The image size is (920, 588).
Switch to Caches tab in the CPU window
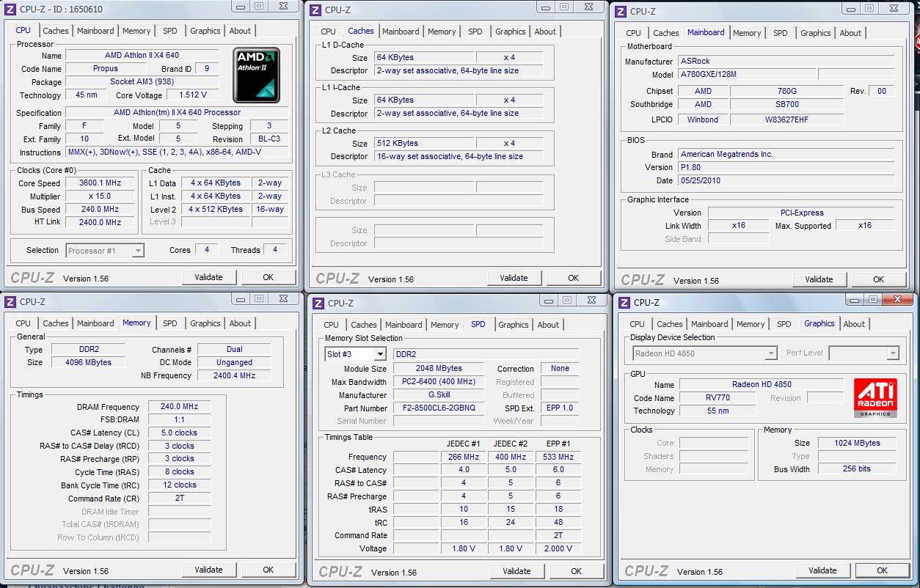tap(55, 31)
